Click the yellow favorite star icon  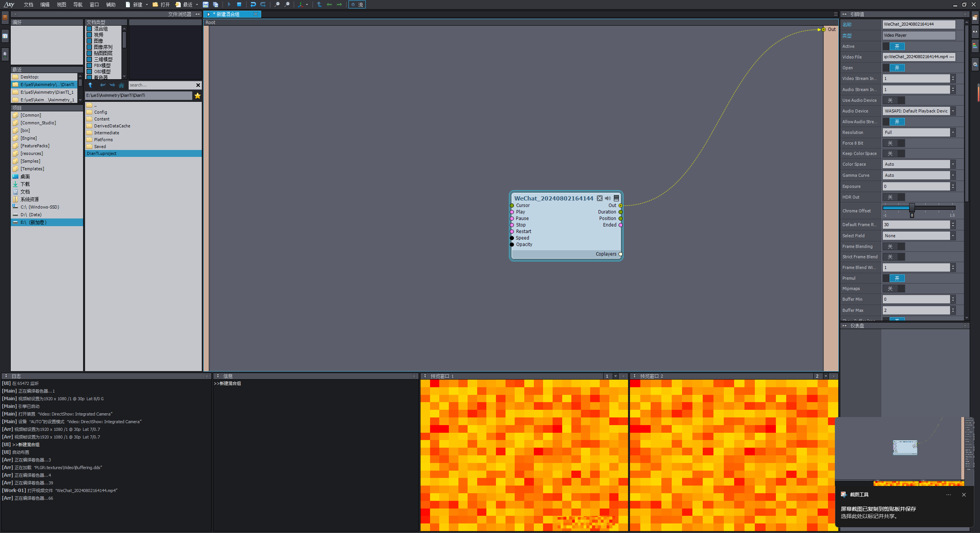(198, 96)
